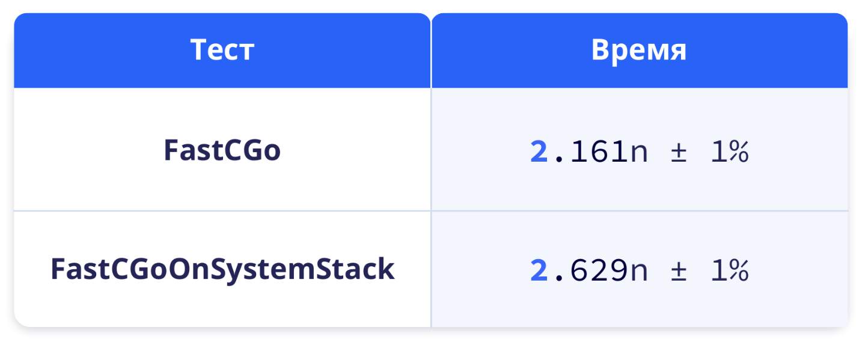Select the FastCGo test name cell

coord(222,151)
